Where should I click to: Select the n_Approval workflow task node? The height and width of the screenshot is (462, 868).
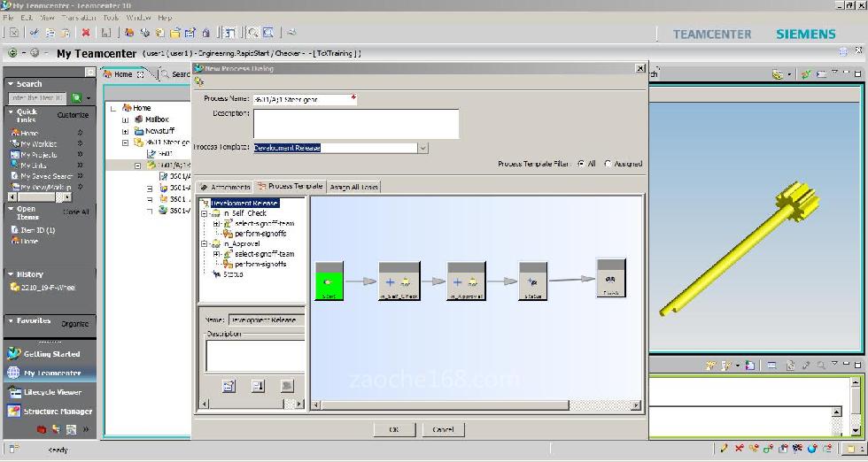point(466,281)
